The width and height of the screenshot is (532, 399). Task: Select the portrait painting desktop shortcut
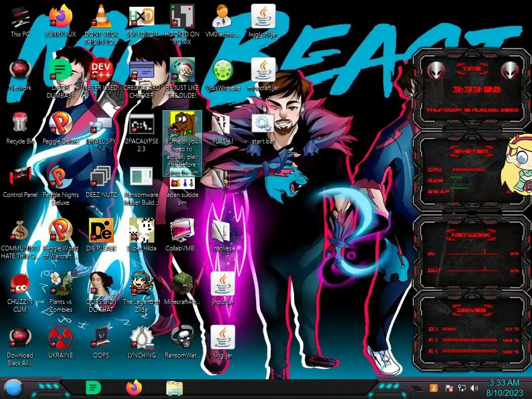pyautogui.click(x=101, y=284)
